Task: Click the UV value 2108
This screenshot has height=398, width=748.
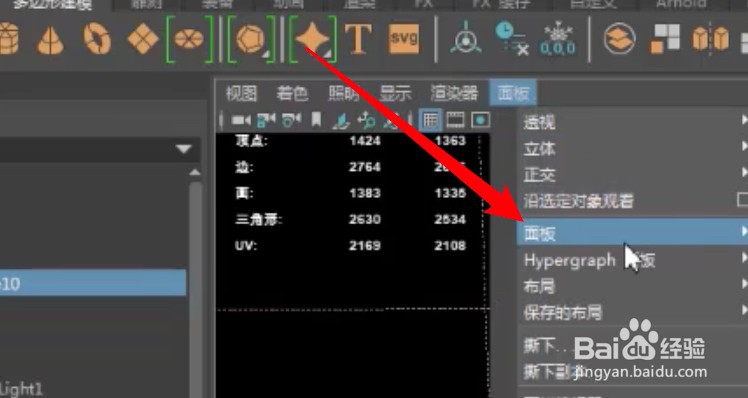Action: 450,246
